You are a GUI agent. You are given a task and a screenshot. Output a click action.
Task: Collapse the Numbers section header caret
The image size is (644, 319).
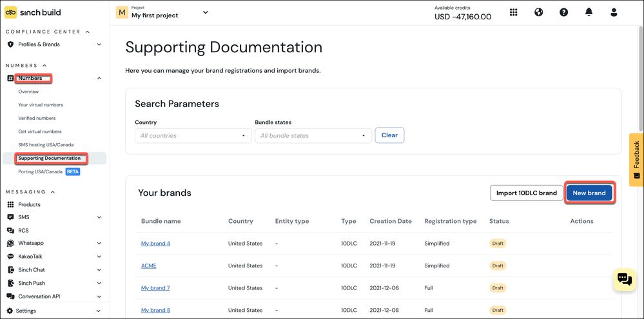click(44, 65)
